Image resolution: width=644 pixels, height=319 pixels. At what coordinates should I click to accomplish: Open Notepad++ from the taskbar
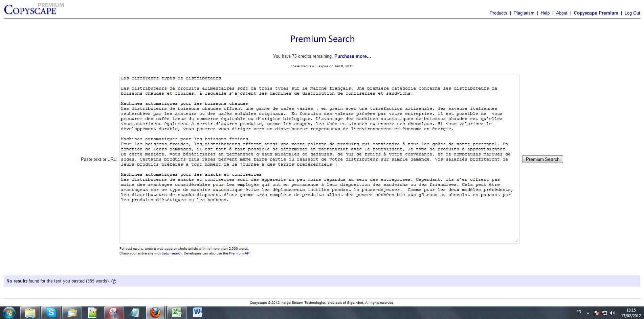[x=93, y=313]
